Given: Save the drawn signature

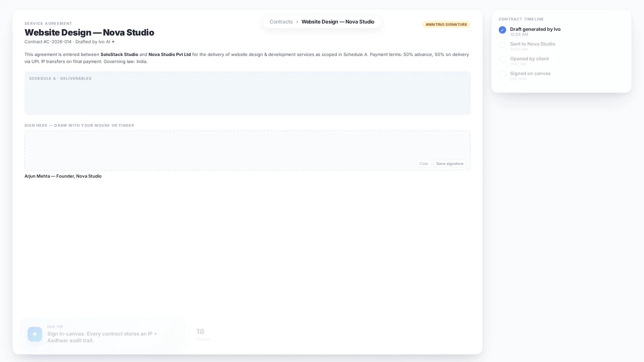Looking at the screenshot, I should (449, 164).
